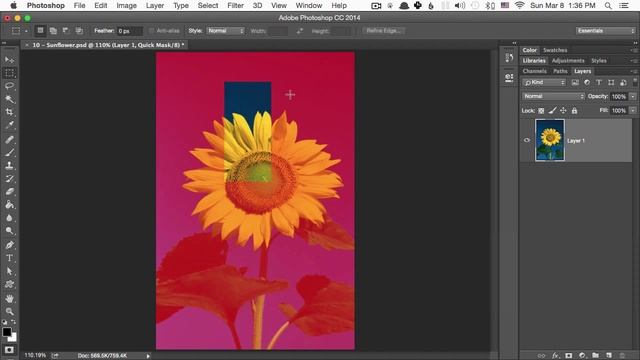Open the Layer menu
The width and height of the screenshot is (640, 360).
tap(155, 6)
